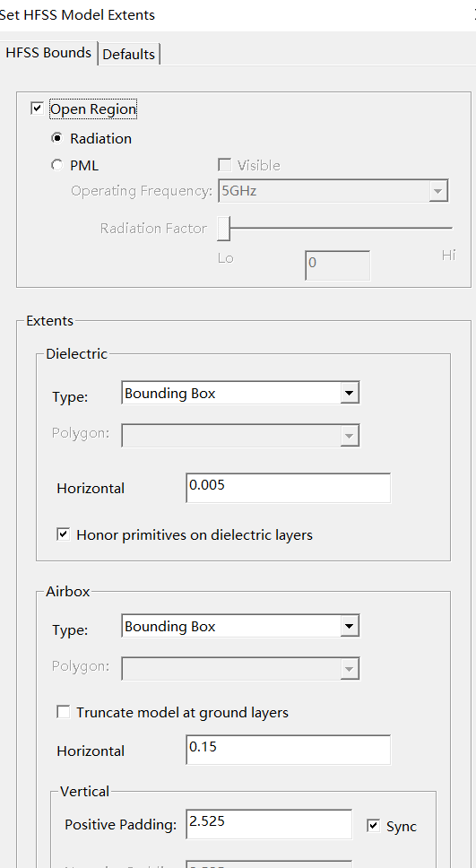
Task: Expand the Dielectric Type Bounding Box dropdown
Action: pyautogui.click(x=241, y=393)
